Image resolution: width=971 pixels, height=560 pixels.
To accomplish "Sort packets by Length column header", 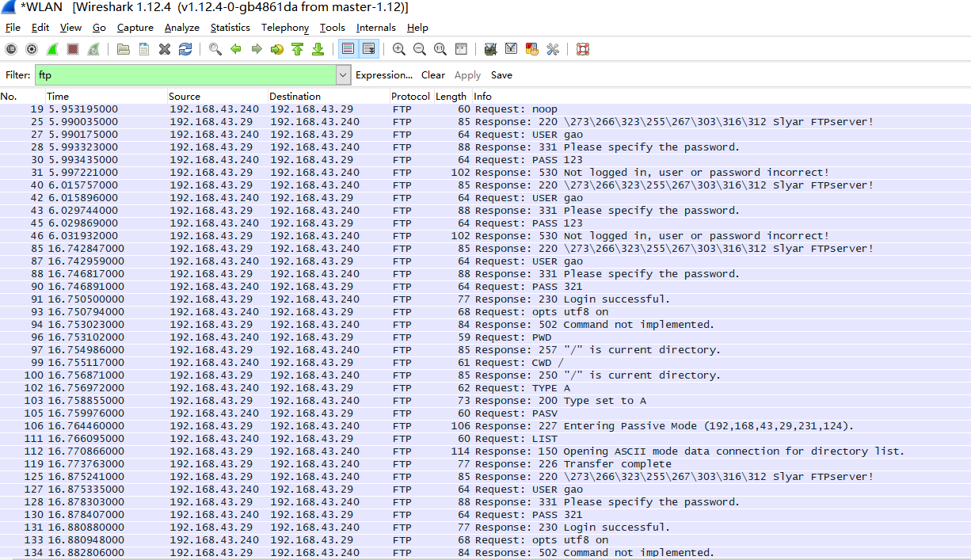I will (x=451, y=97).
